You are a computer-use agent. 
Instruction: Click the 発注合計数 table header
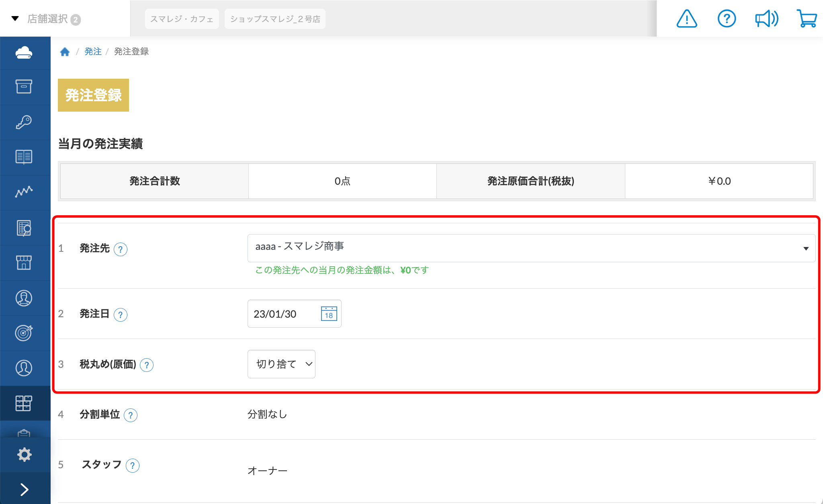coord(154,181)
